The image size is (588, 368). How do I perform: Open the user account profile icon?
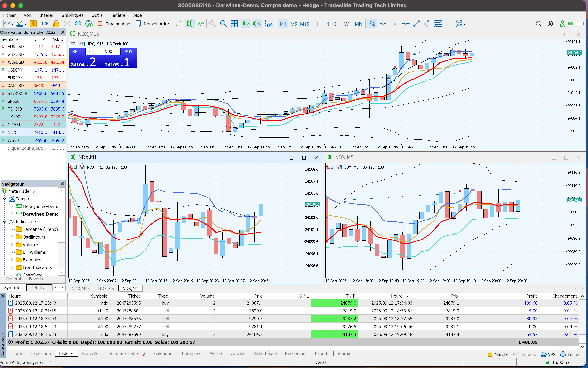[550, 24]
